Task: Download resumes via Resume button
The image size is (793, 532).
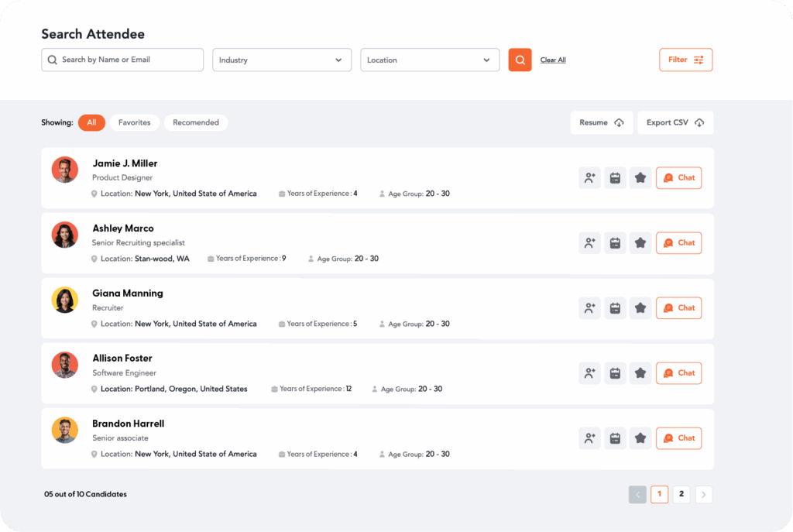Action: coord(601,123)
